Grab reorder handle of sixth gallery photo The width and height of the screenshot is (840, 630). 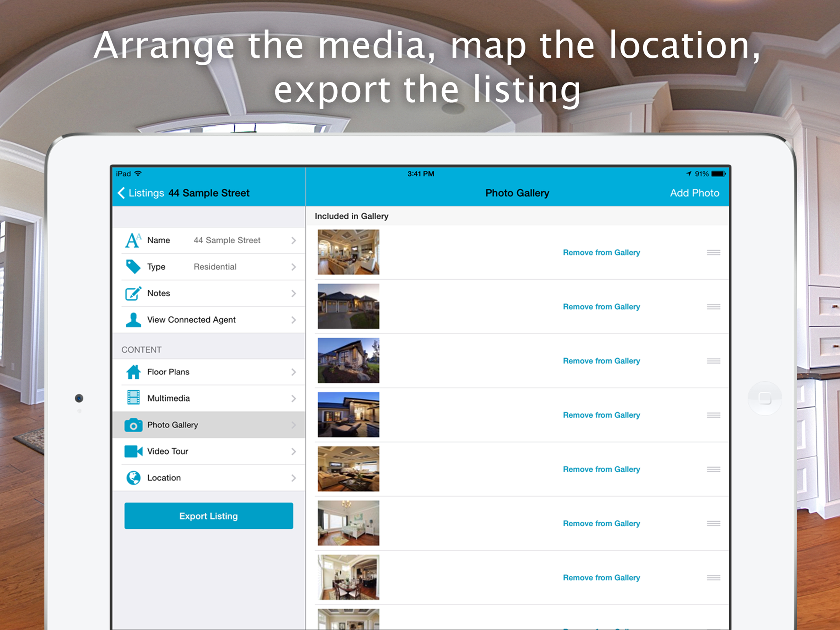[x=714, y=524]
